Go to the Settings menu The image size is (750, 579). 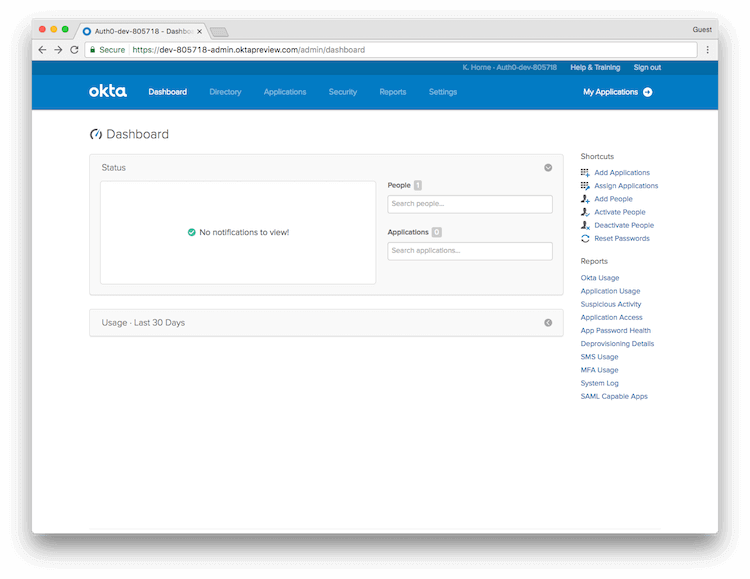pos(442,92)
